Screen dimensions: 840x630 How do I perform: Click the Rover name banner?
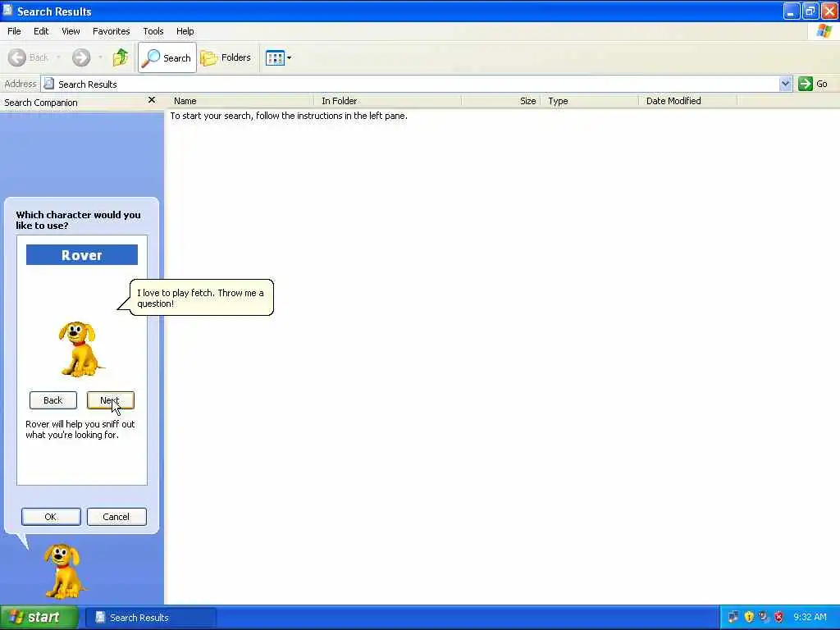pyautogui.click(x=82, y=255)
